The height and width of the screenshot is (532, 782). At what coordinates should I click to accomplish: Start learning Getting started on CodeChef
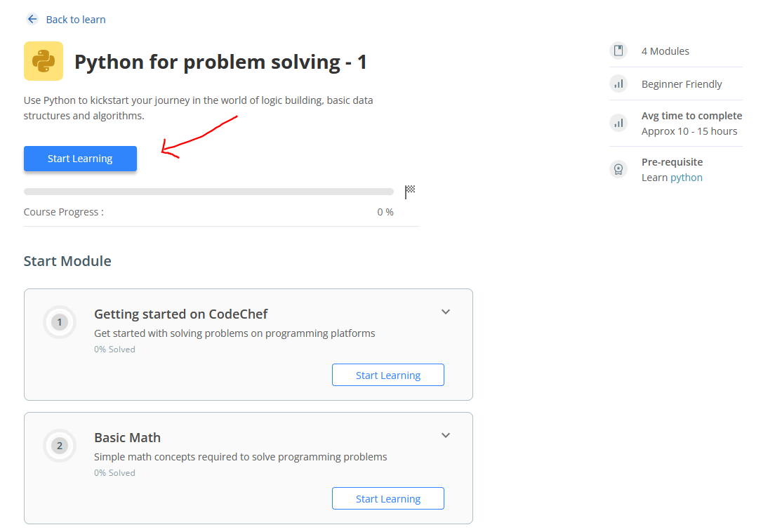[x=387, y=375]
